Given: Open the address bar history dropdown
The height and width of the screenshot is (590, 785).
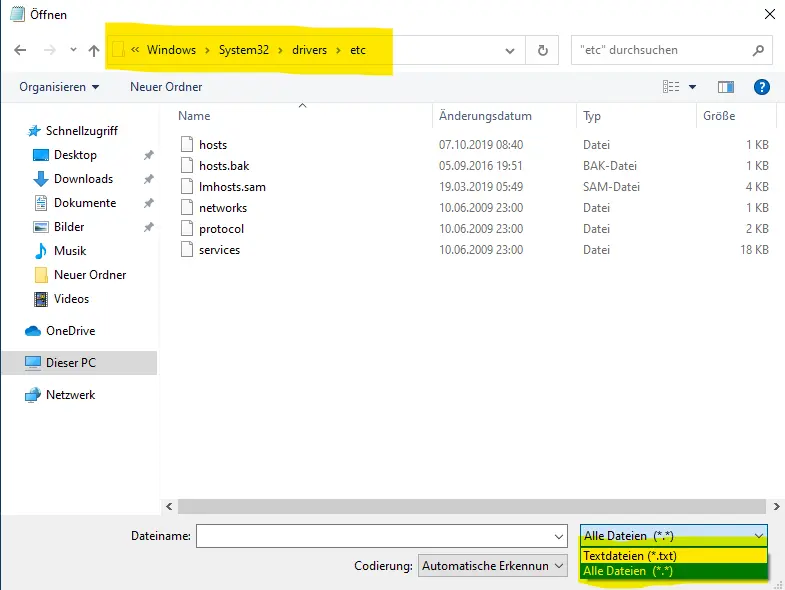Looking at the screenshot, I should point(511,50).
